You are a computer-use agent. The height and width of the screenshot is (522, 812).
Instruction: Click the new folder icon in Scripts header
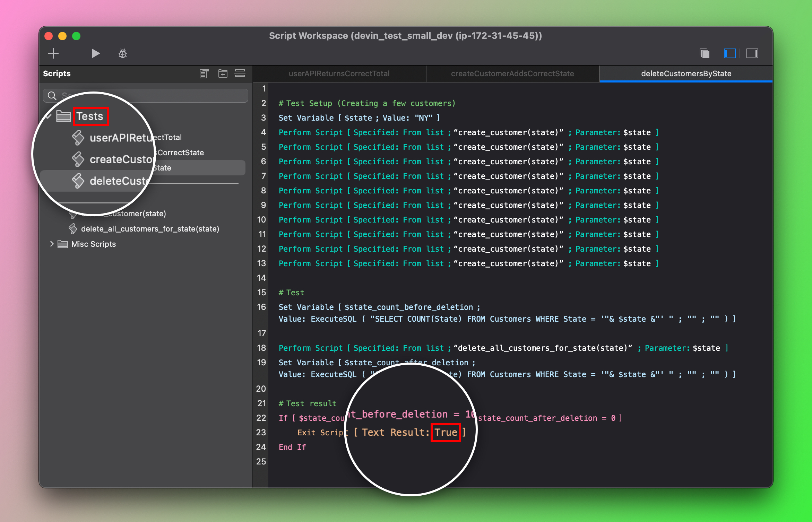coord(223,73)
